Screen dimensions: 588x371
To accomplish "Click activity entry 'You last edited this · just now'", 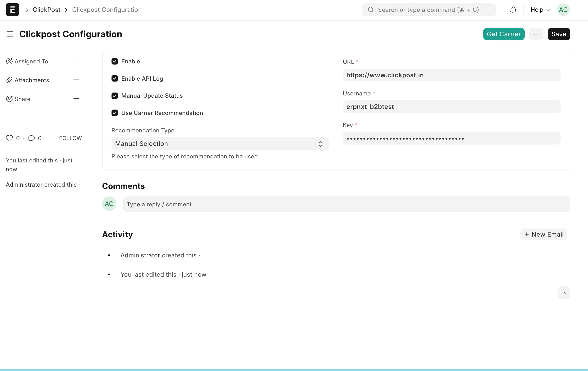I will (x=163, y=274).
